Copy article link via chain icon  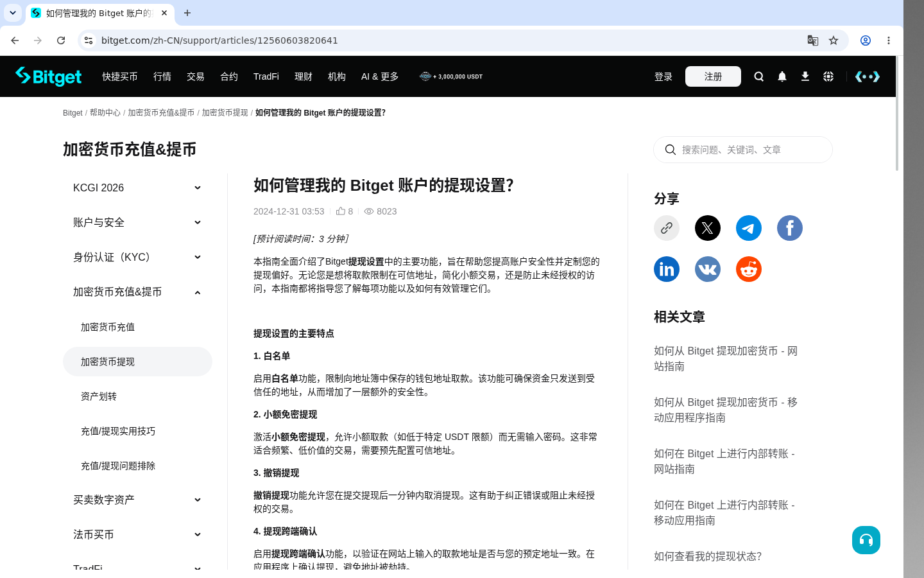[667, 228]
